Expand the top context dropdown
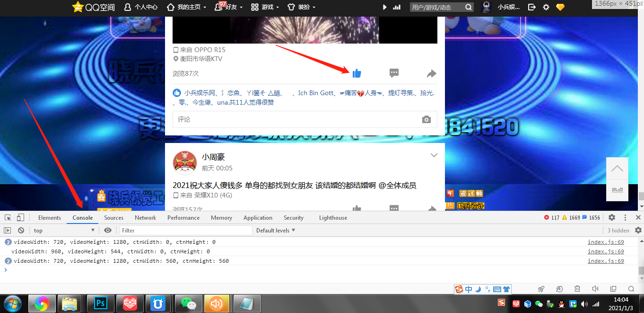Viewport: 644px width, 313px height. tap(63, 230)
